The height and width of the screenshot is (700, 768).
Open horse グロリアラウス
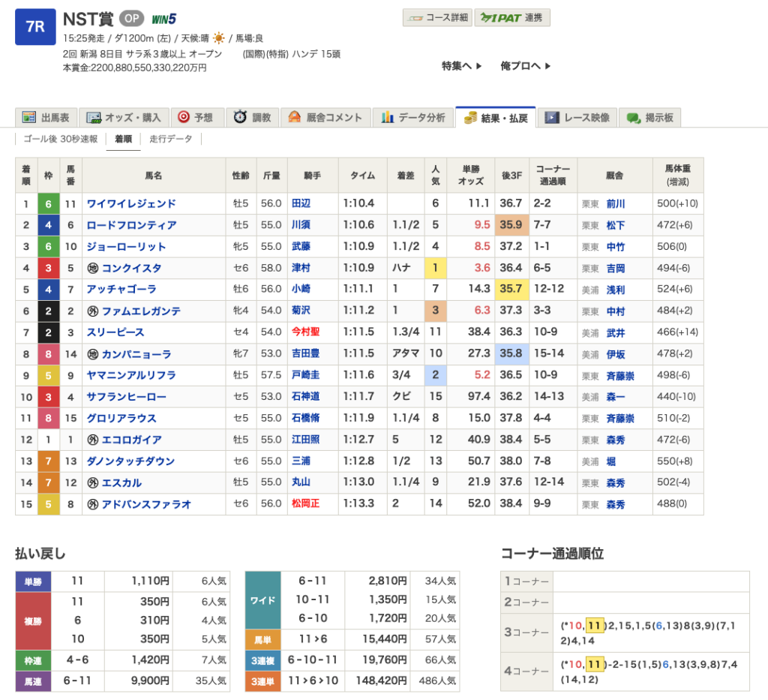pyautogui.click(x=121, y=419)
